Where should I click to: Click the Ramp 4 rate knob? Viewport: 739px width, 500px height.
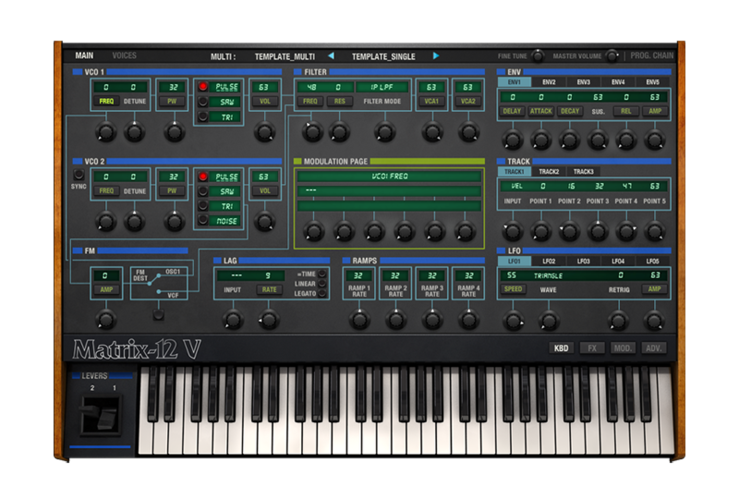(x=468, y=320)
